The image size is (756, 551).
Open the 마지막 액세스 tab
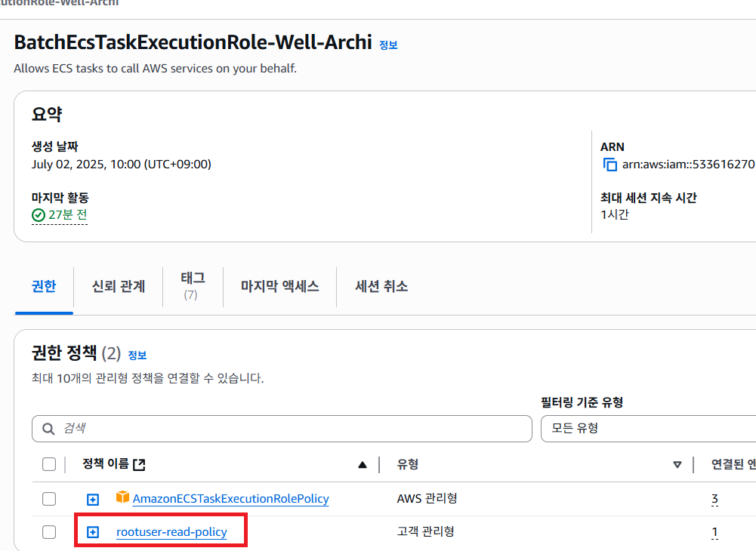[279, 287]
